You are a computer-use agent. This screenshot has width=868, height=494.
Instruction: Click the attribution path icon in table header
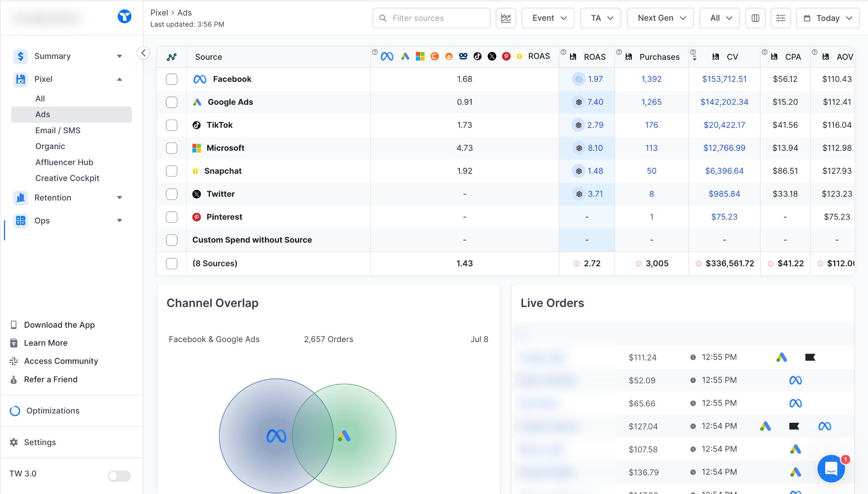click(x=172, y=57)
